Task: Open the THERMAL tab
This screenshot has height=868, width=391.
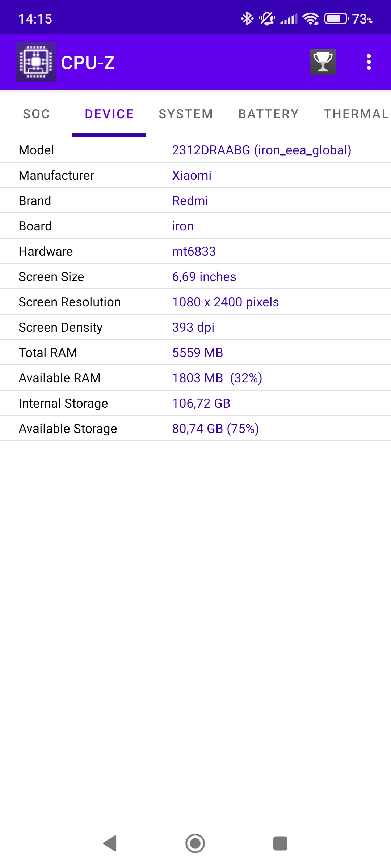Action: point(356,114)
